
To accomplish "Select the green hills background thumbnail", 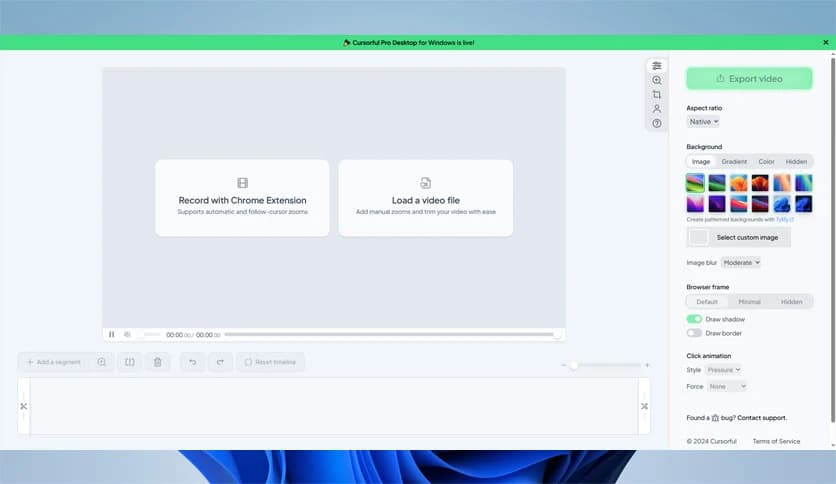I will pyautogui.click(x=695, y=183).
